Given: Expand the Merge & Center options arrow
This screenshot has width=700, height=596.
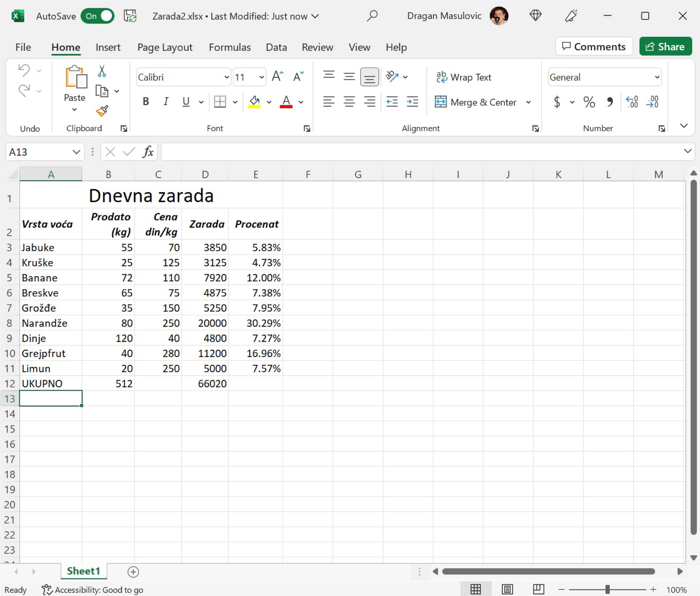Looking at the screenshot, I should tap(528, 102).
